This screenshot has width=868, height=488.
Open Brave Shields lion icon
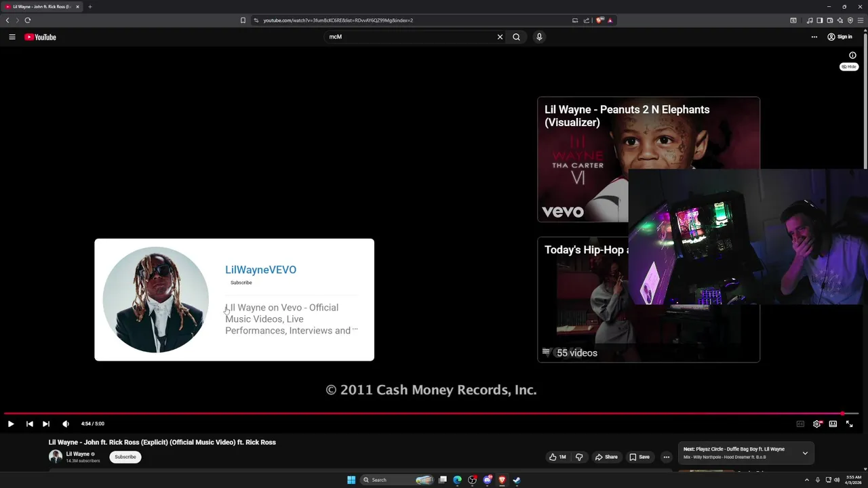[599, 20]
